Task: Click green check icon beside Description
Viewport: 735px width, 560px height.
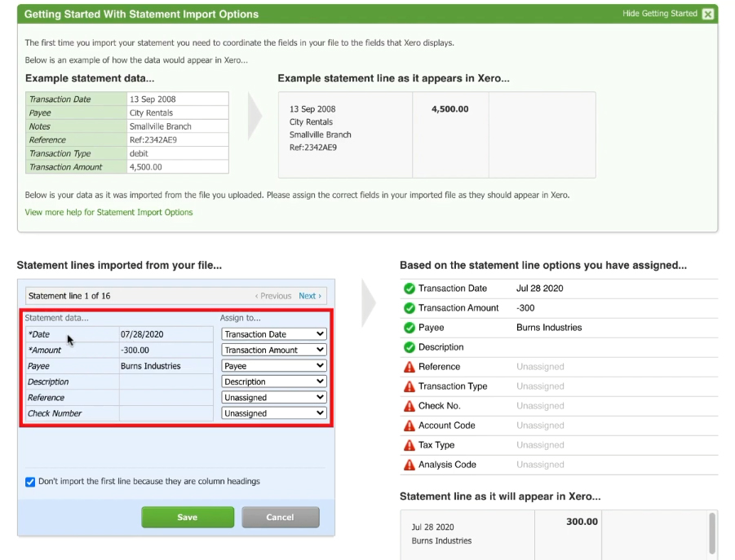Action: coord(410,347)
